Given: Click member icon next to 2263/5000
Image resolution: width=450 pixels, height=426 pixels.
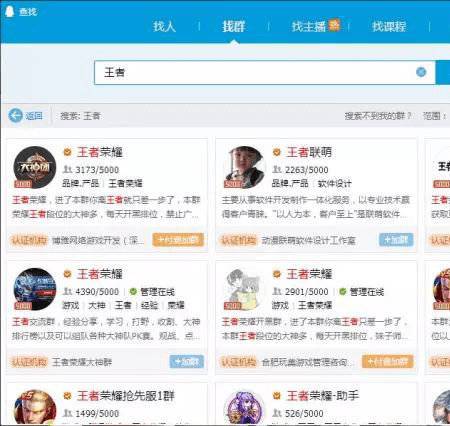Looking at the screenshot, I should point(277,169).
